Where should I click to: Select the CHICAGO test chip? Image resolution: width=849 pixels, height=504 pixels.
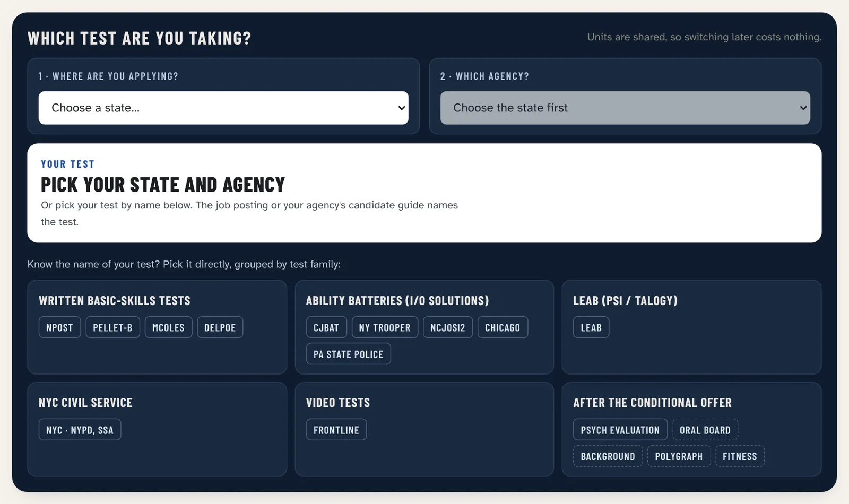coord(503,327)
